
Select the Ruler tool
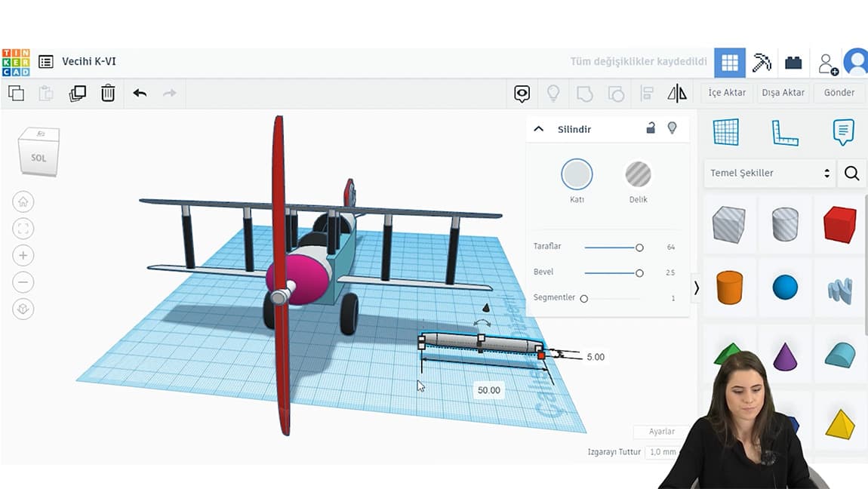click(x=784, y=132)
